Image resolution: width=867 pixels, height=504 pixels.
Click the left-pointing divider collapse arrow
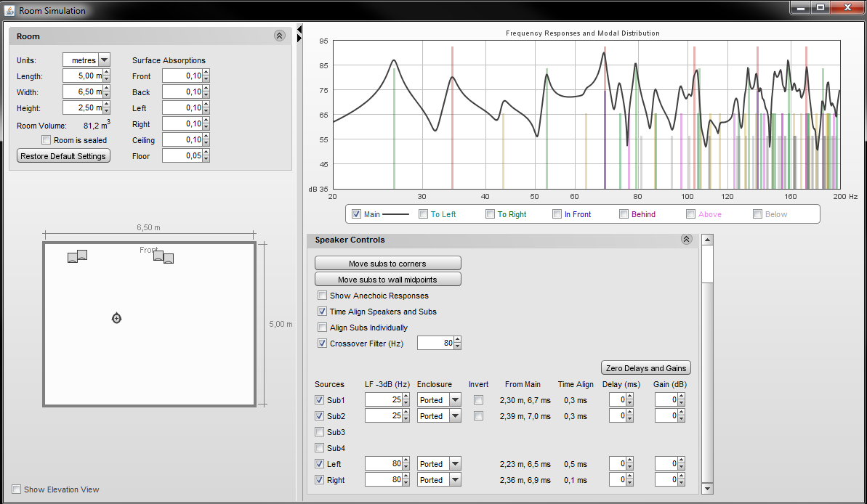(x=299, y=29)
